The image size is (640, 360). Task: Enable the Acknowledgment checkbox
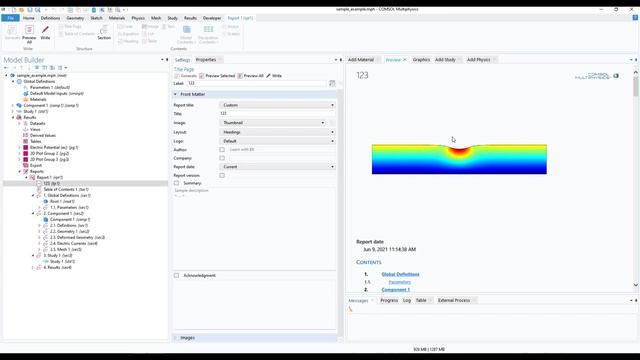coord(176,276)
